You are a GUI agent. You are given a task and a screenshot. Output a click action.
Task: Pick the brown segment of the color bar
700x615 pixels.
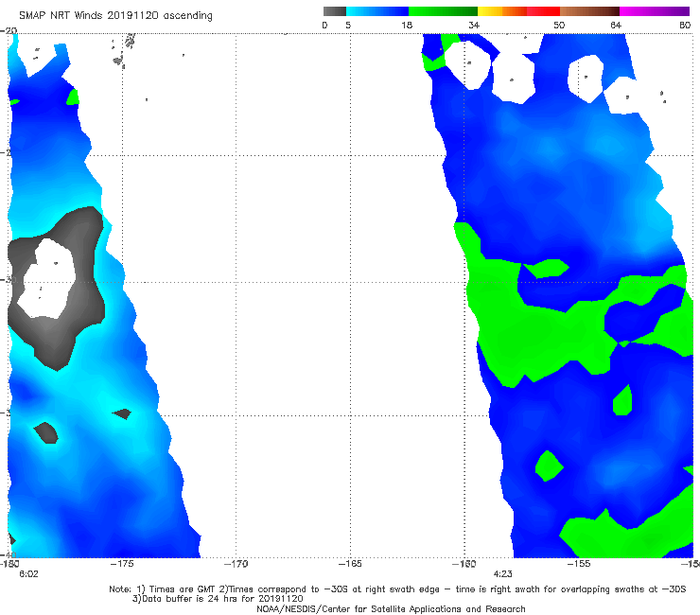(589, 11)
